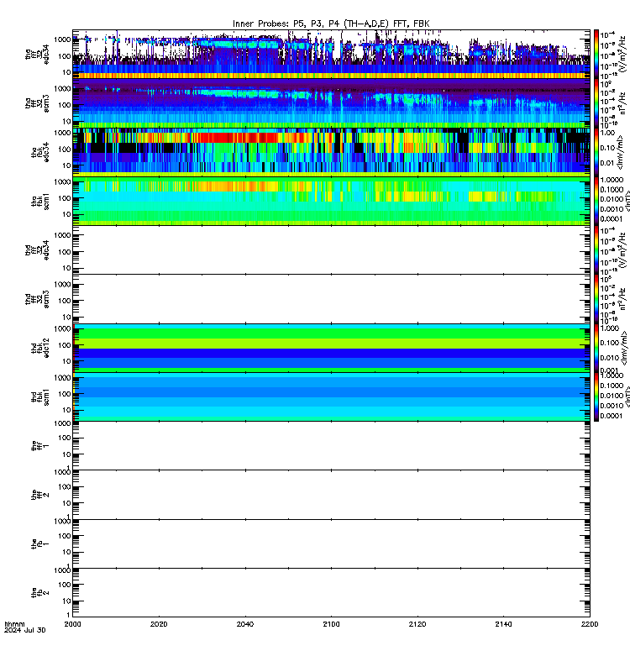Viewport: 630px width, 672px height.
Task: Click the 'thd fbk scm1' panel label
Action: pyautogui.click(x=40, y=396)
